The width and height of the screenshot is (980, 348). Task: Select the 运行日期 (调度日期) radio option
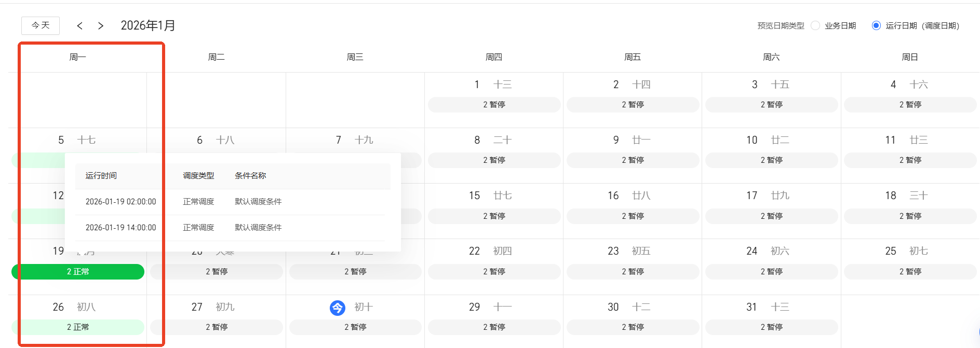point(876,25)
